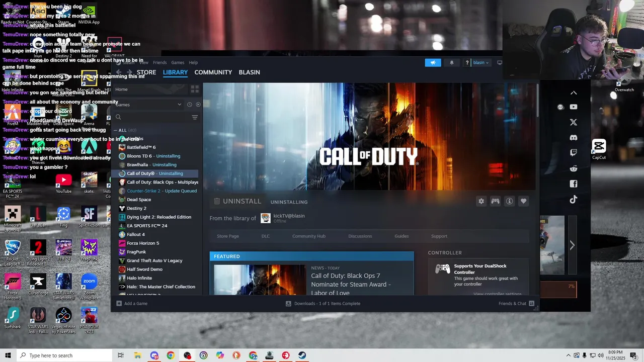This screenshot has width=644, height=362.
Task: Open the BLASIN profile tab
Action: (249, 72)
